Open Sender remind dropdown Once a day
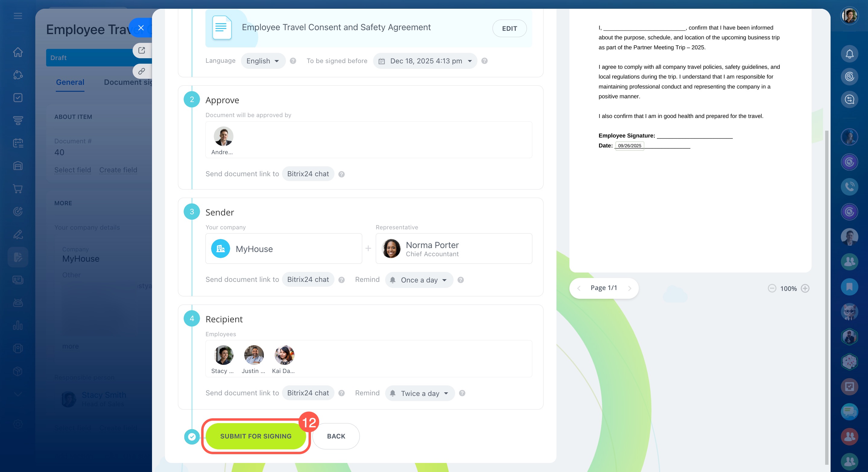Viewport: 868px width, 472px height. [419, 280]
